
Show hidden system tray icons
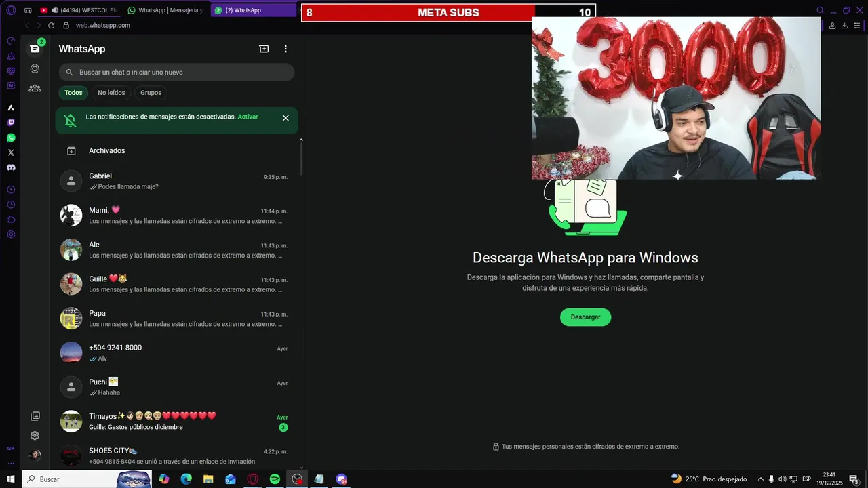760,479
